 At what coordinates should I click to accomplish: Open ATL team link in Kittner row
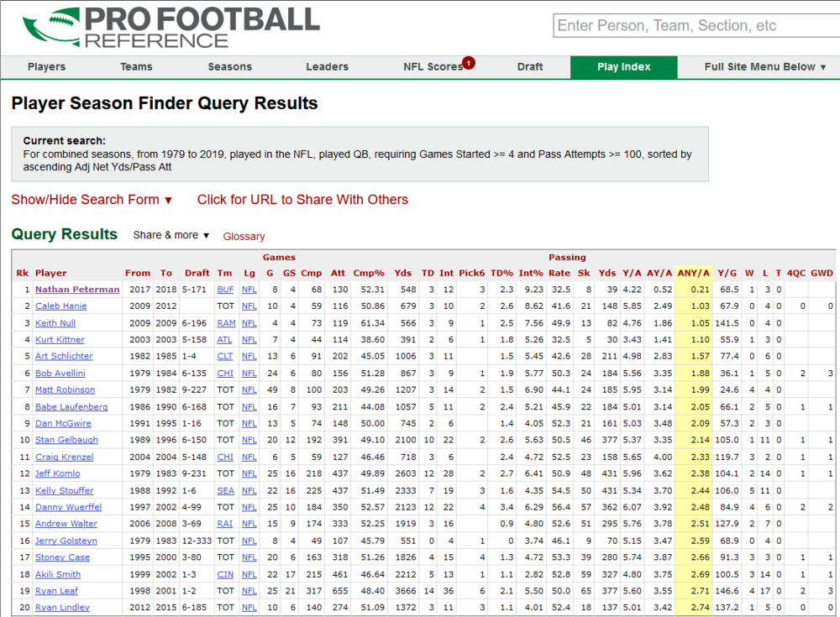point(224,340)
